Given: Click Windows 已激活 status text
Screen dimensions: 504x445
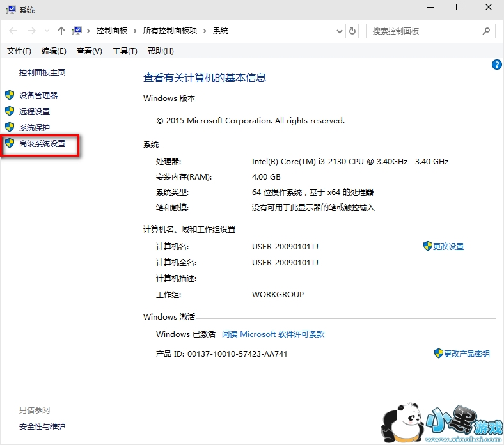Looking at the screenshot, I should coord(185,334).
